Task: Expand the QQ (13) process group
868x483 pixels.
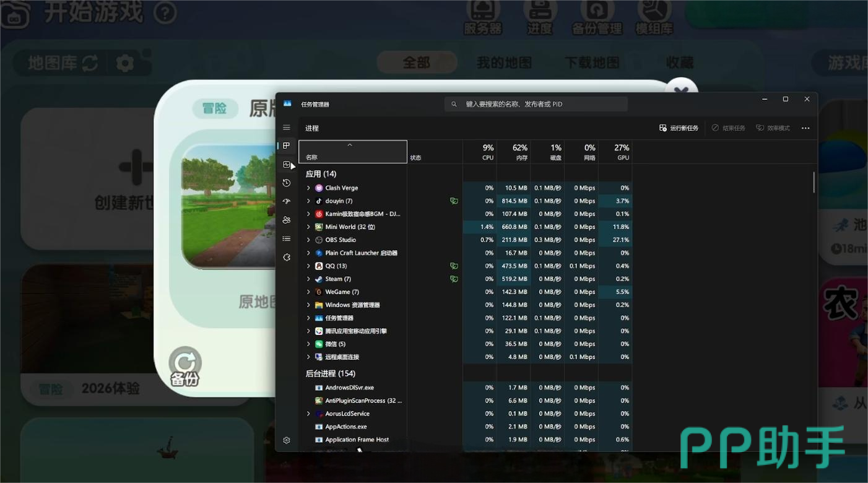Action: pos(308,266)
